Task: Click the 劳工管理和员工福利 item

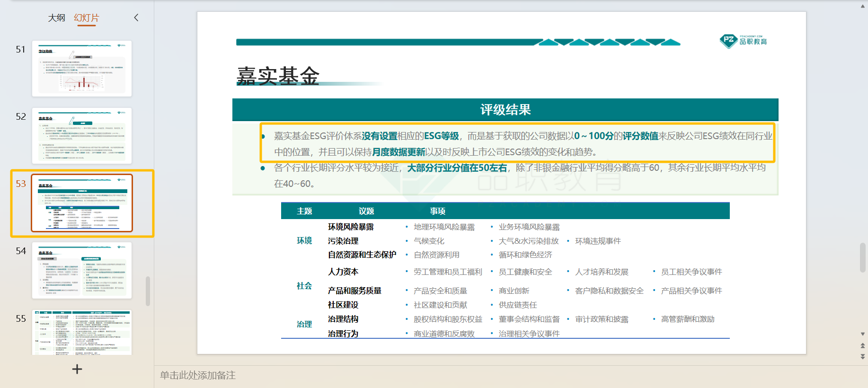Action: click(x=448, y=272)
